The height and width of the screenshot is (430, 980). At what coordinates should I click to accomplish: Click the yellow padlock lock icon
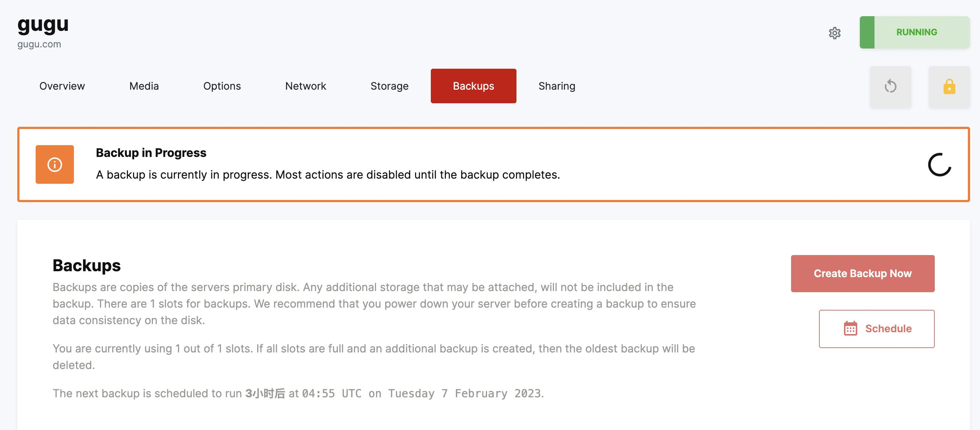pos(949,86)
